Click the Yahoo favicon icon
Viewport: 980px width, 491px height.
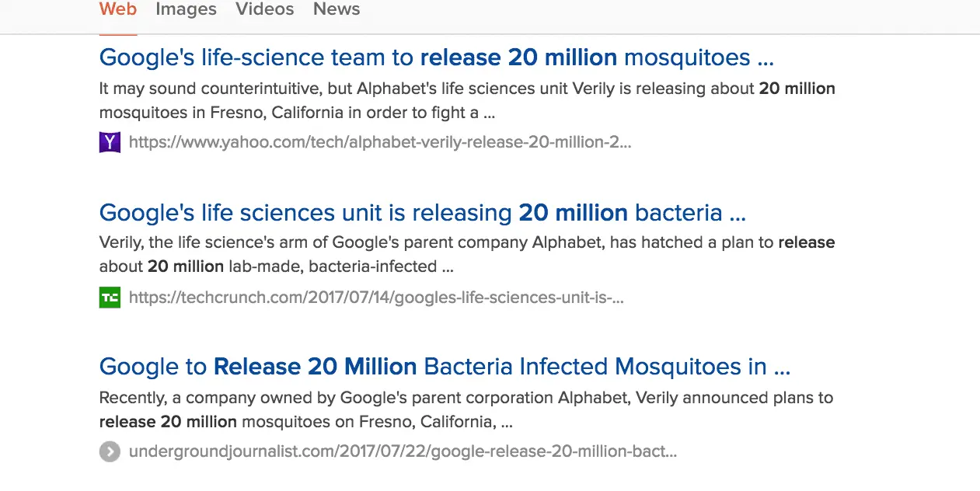tap(110, 142)
